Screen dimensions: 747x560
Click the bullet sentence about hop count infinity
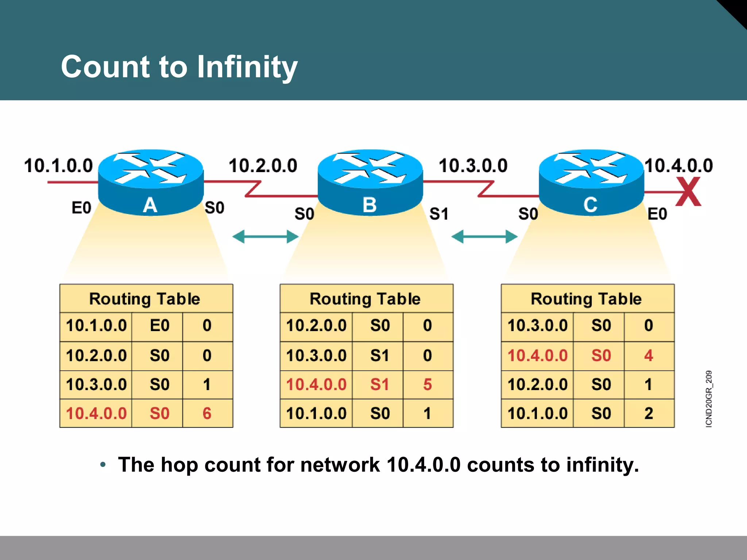[x=378, y=465]
